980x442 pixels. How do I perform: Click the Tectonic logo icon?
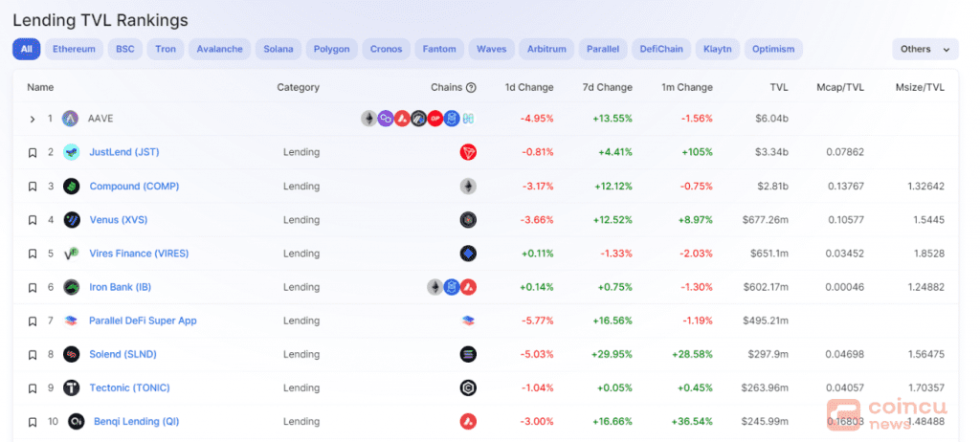pyautogui.click(x=71, y=388)
